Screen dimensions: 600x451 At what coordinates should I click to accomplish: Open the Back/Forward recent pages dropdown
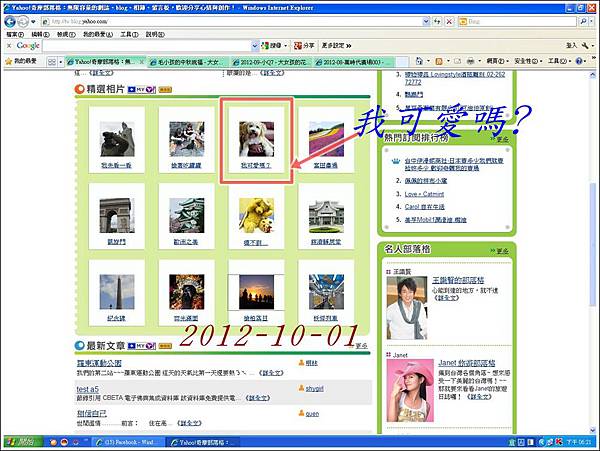[33, 22]
